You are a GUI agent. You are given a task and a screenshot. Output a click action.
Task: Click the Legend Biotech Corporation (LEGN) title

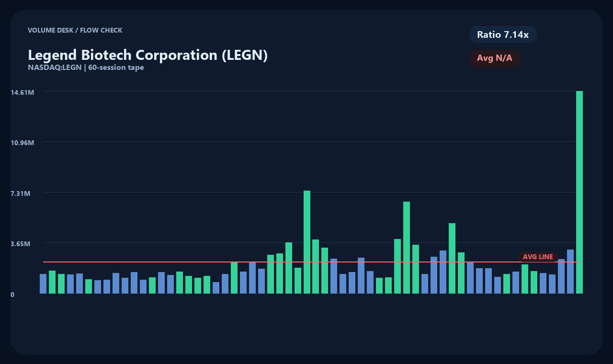click(x=148, y=55)
